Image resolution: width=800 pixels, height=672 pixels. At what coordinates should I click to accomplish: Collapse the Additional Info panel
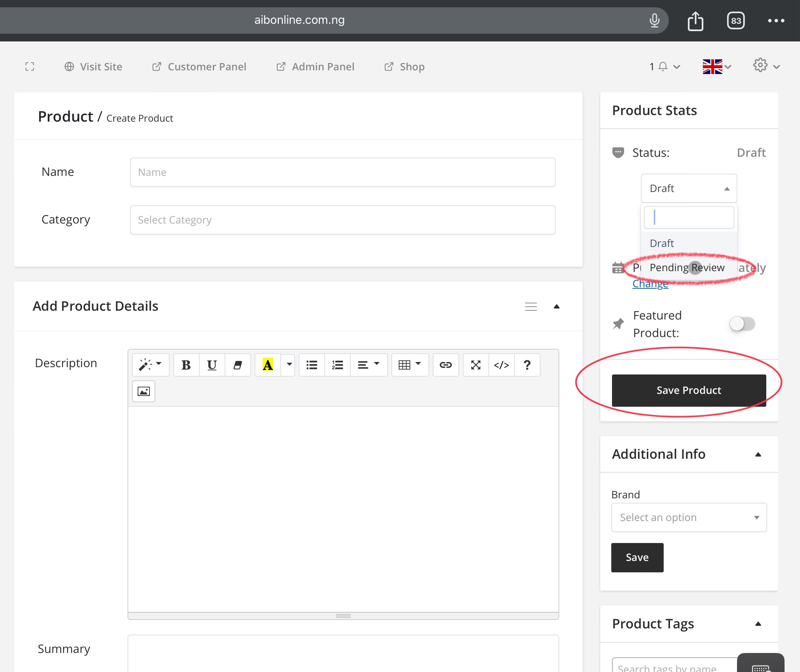tap(758, 454)
